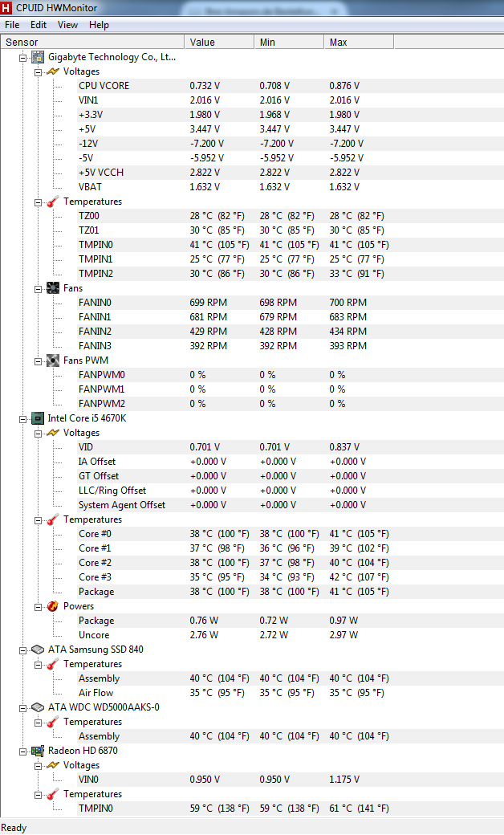Open the Help menu
This screenshot has width=504, height=835.
99,25
